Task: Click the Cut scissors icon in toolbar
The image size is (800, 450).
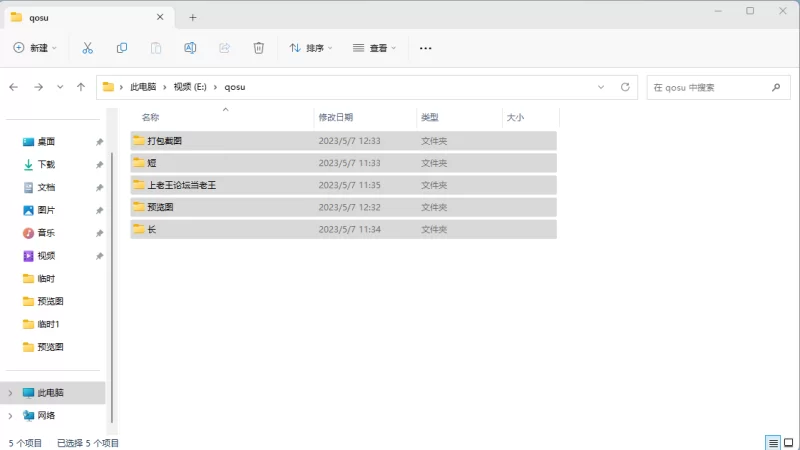Action: [x=87, y=48]
